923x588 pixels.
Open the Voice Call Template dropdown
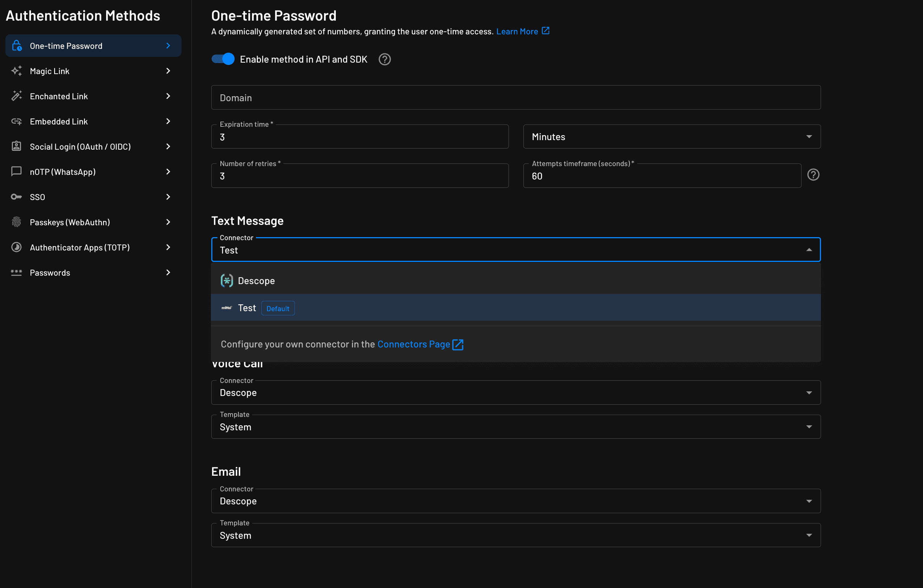pyautogui.click(x=809, y=426)
